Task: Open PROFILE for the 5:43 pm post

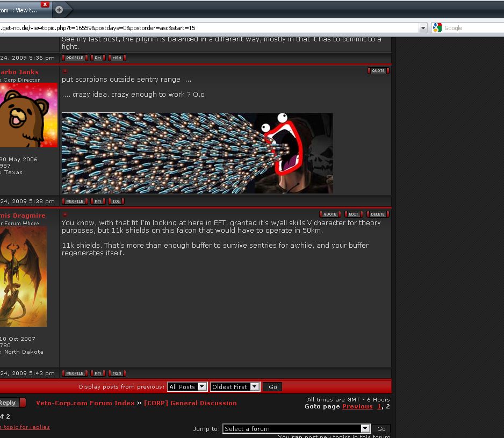Action: click(75, 374)
